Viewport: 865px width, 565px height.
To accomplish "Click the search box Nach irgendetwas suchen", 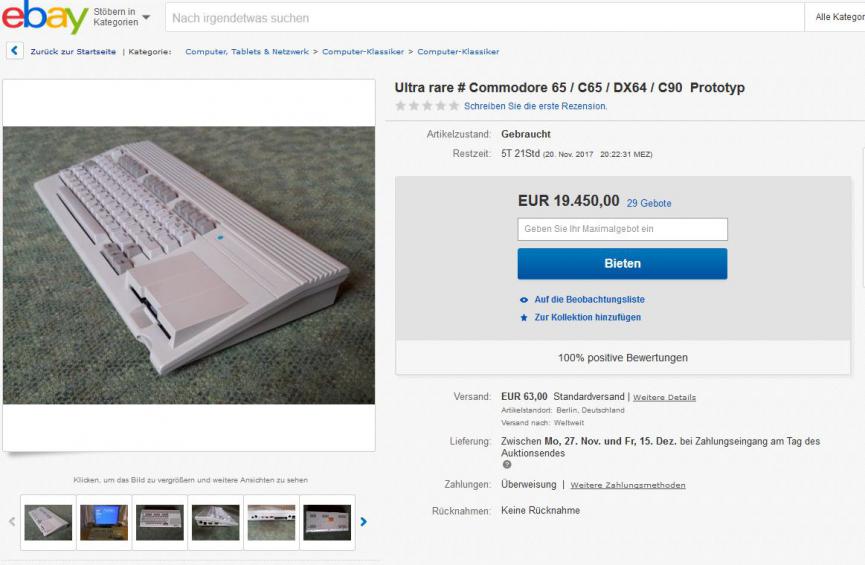I will tap(485, 18).
